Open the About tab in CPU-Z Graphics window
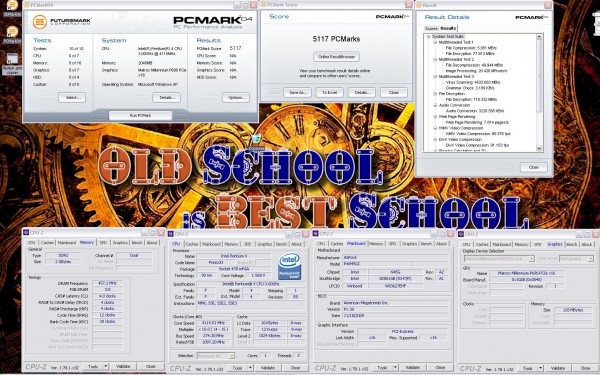 (586, 244)
